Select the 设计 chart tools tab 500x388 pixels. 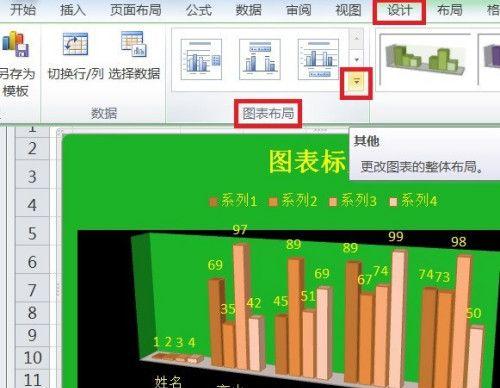[399, 10]
